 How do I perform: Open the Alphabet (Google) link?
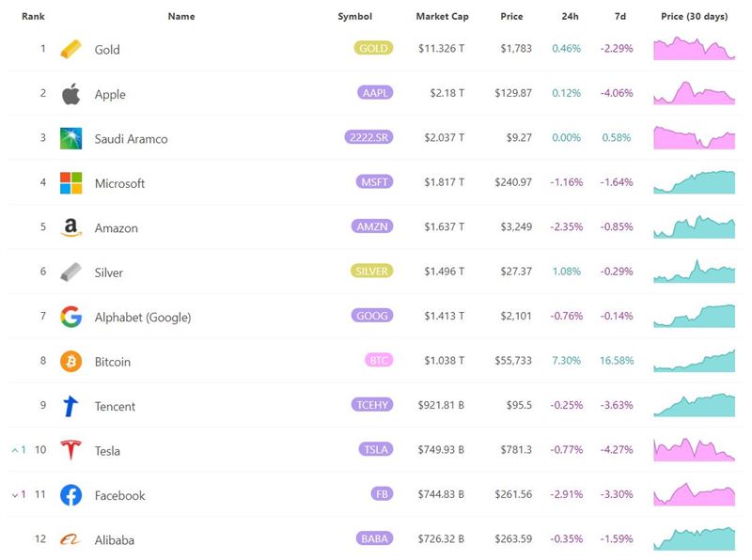(143, 318)
